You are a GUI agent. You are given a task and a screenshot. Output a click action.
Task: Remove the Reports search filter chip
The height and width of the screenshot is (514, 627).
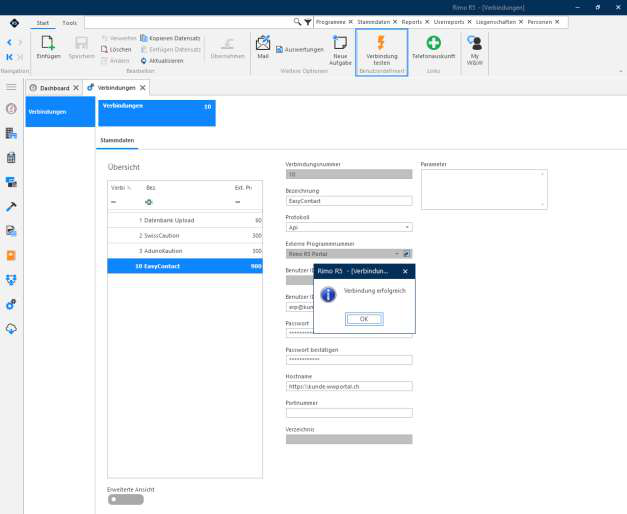427,22
